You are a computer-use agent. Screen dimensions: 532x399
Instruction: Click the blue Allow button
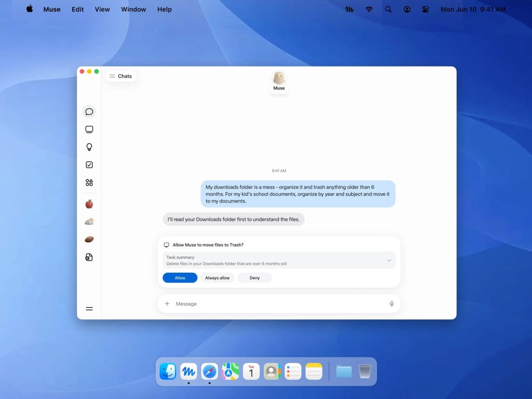click(x=180, y=278)
